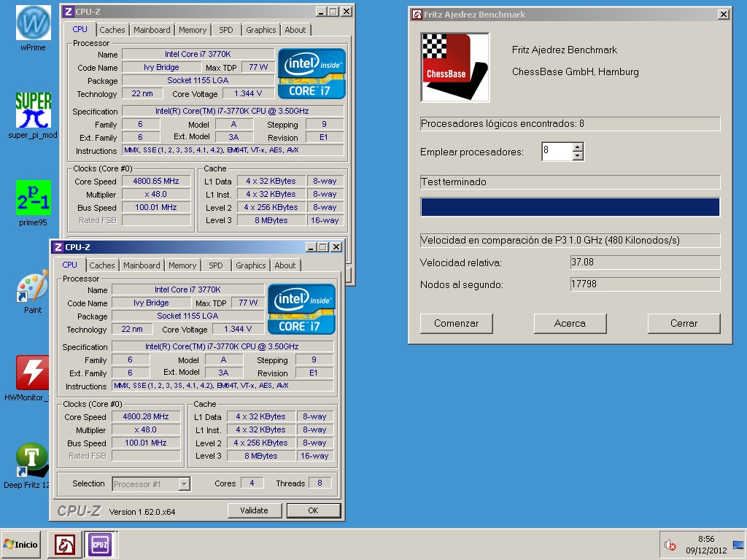
Task: Click Core Speed 4800.28 MHz value
Action: point(146,416)
